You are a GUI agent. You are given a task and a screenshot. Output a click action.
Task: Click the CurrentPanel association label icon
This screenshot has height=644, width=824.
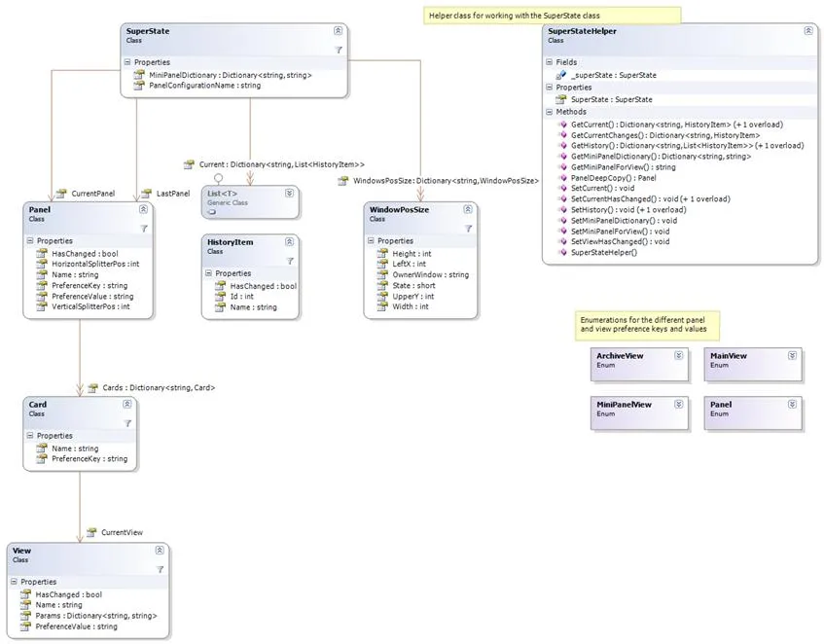click(x=61, y=194)
